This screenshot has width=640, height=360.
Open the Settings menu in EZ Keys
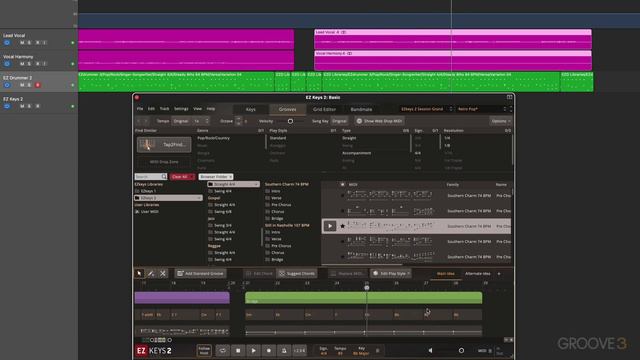click(x=181, y=109)
